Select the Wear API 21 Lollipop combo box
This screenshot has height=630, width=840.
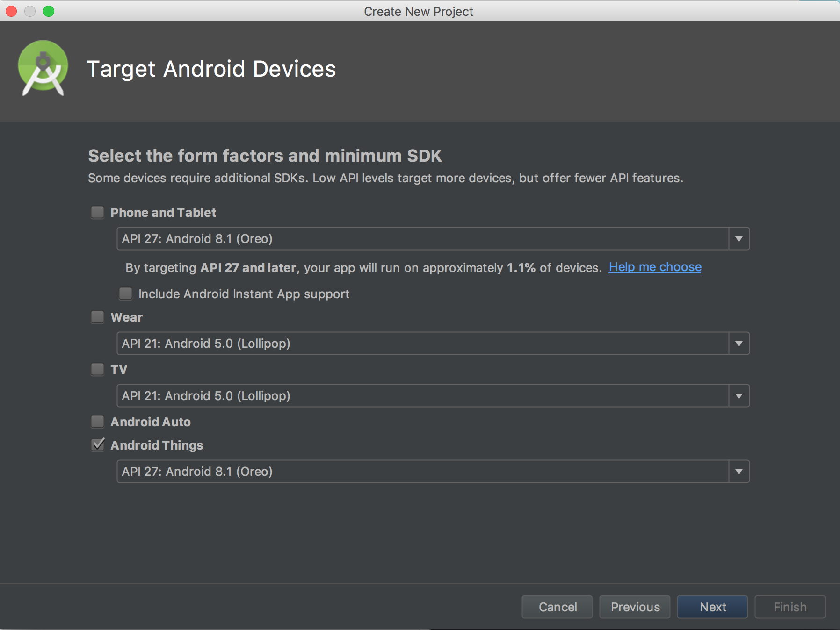click(433, 344)
